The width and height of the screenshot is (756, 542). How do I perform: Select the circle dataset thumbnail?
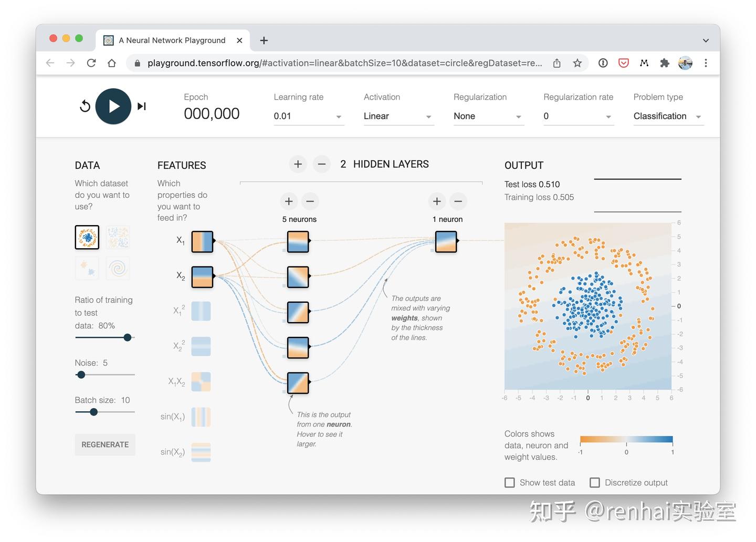(x=87, y=237)
